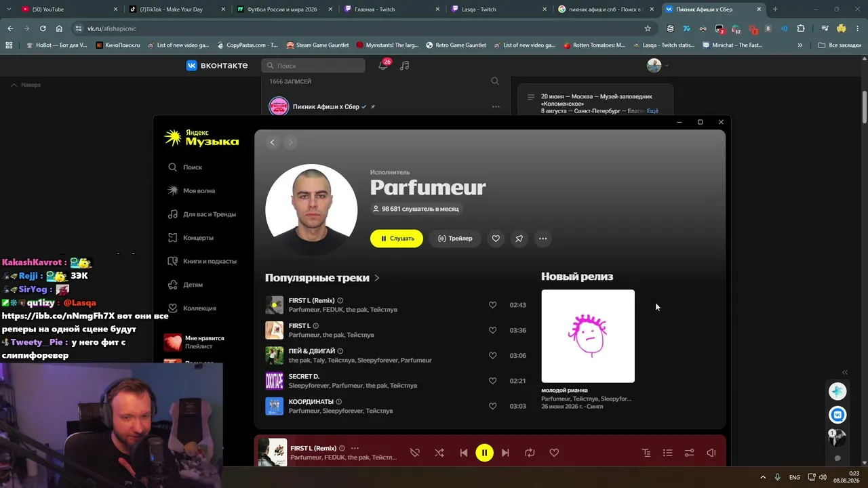Dislike the current track with crossed-heart icon

coord(415,453)
